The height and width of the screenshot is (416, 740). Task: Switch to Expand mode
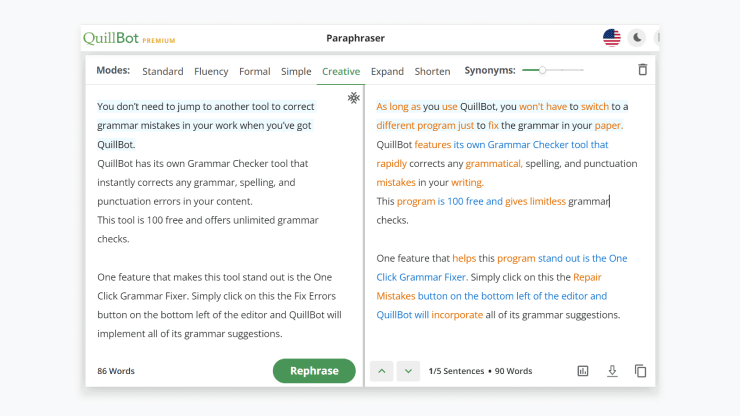(x=387, y=71)
